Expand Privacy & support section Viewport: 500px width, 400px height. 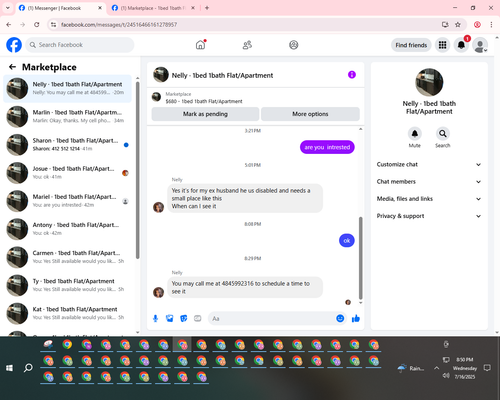429,216
